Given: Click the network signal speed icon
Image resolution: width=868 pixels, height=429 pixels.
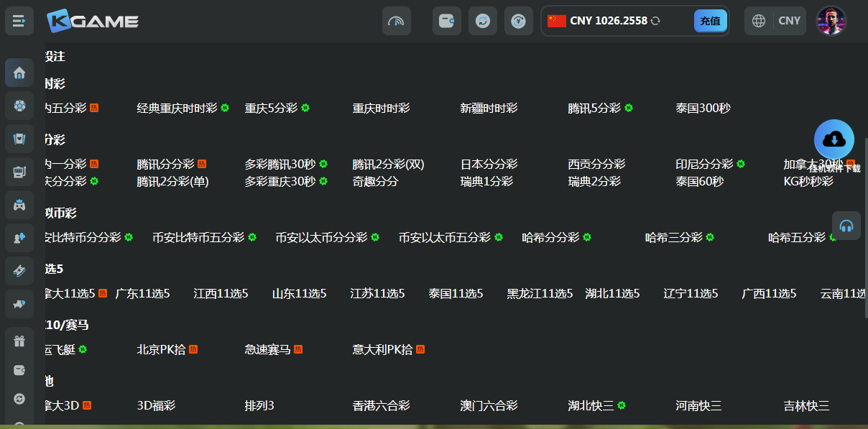Looking at the screenshot, I should click(x=397, y=21).
